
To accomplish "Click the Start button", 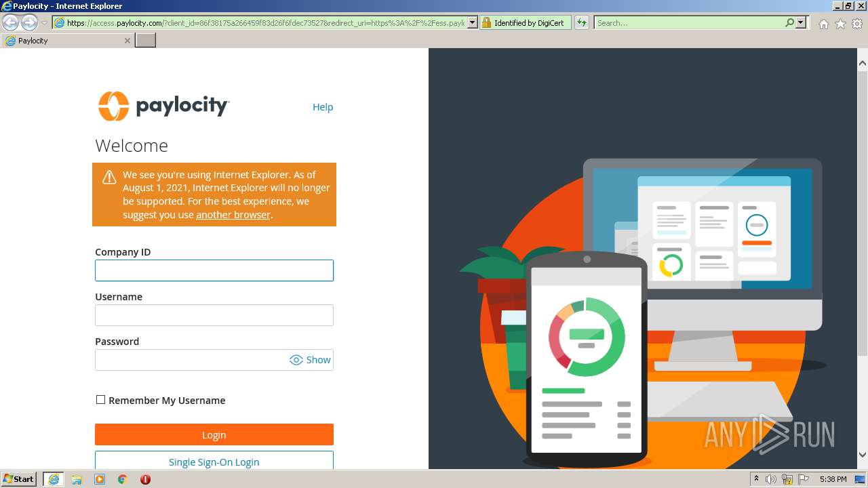I will tap(20, 479).
